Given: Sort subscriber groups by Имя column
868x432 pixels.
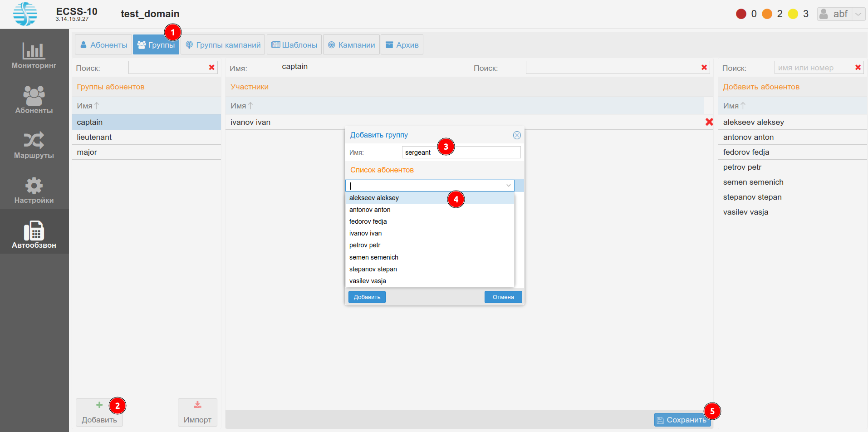Looking at the screenshot, I should pyautogui.click(x=147, y=106).
